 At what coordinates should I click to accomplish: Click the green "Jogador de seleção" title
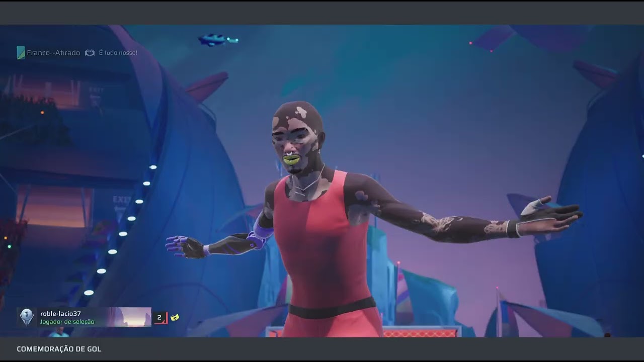pos(67,322)
